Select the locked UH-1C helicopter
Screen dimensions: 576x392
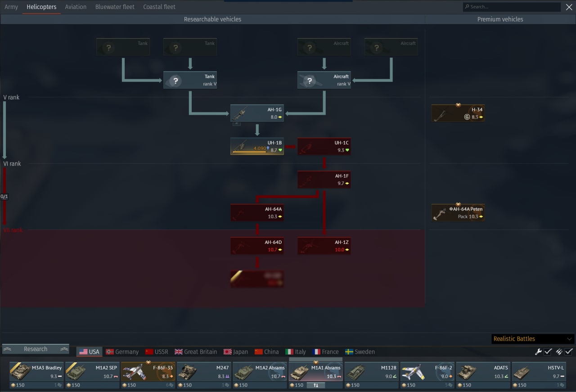(324, 146)
